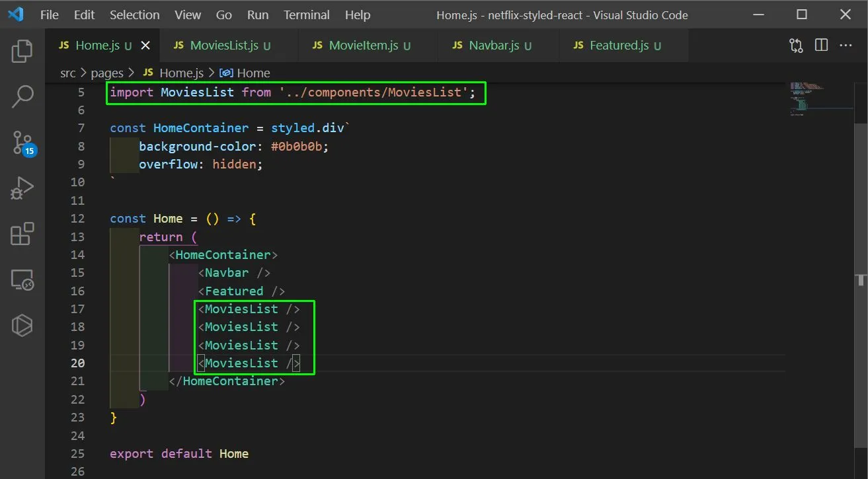The image size is (868, 479).
Task: Click the src breadcrumb segment
Action: click(68, 73)
